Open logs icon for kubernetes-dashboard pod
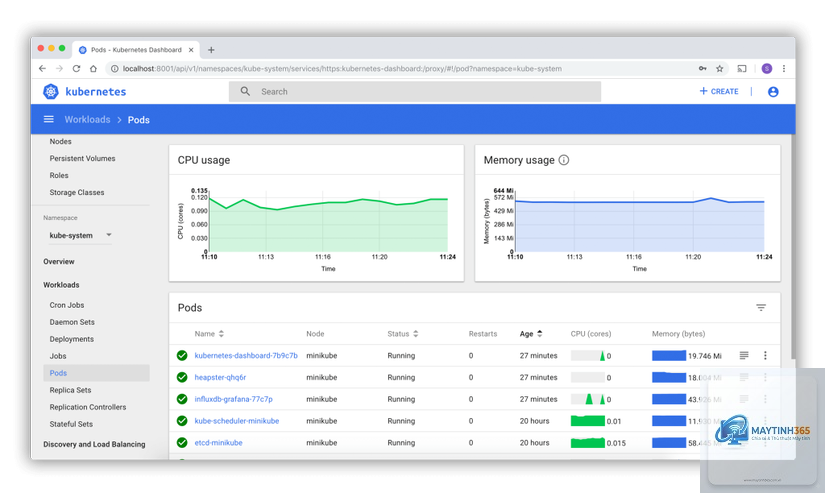Screen dimensions: 825x493 click(744, 356)
